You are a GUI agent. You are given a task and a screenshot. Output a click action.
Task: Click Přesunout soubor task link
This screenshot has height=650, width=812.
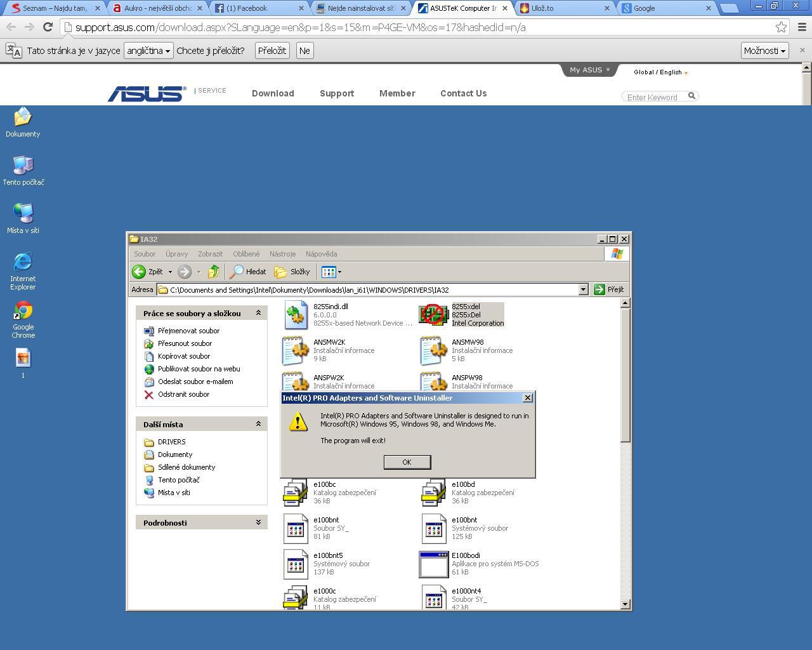[x=185, y=343]
